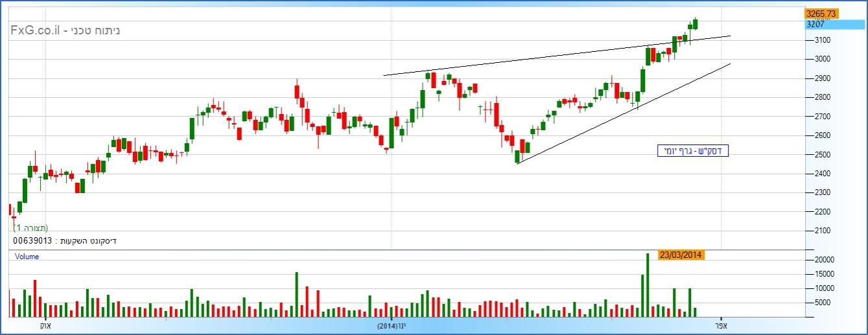Screen dimensions: 868x335
Task: Click the אפר time axis label
Action: coord(720,325)
